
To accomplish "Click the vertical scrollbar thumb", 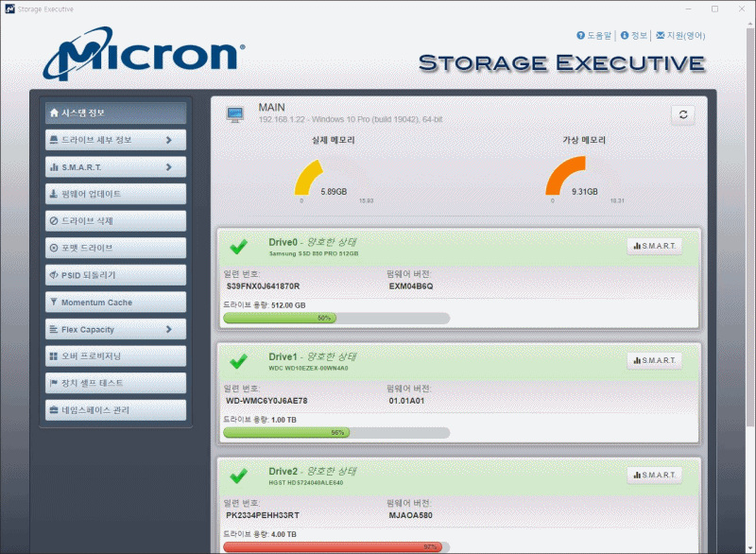I will [750, 227].
